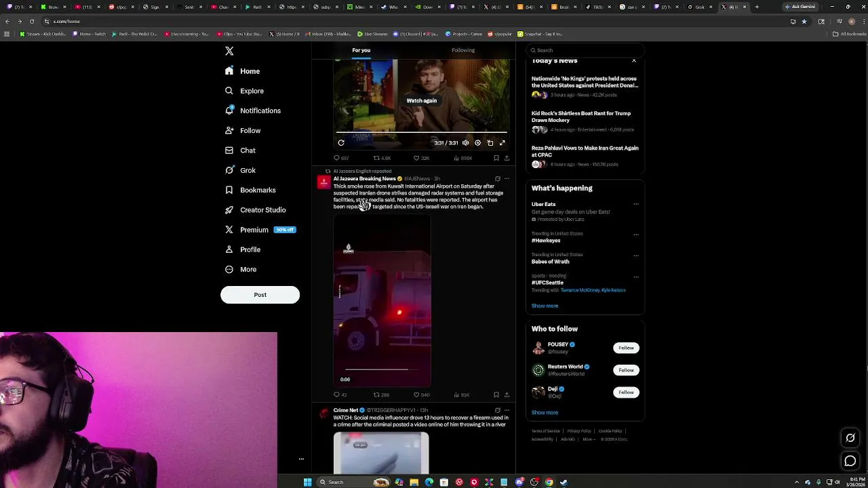Click Grok icon on Crime Net post
868x488 pixels.
(498, 410)
